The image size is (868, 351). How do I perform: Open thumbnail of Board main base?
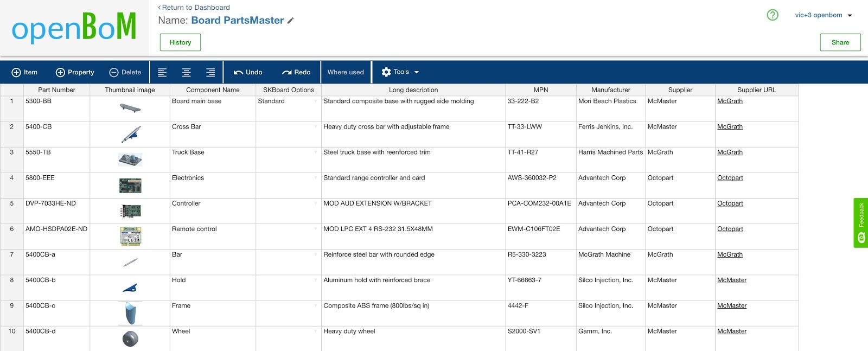130,109
